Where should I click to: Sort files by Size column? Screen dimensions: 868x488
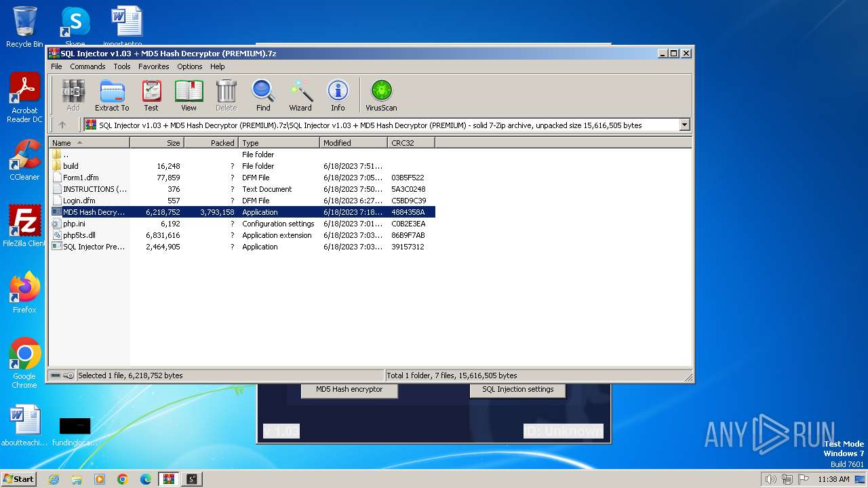(x=157, y=143)
